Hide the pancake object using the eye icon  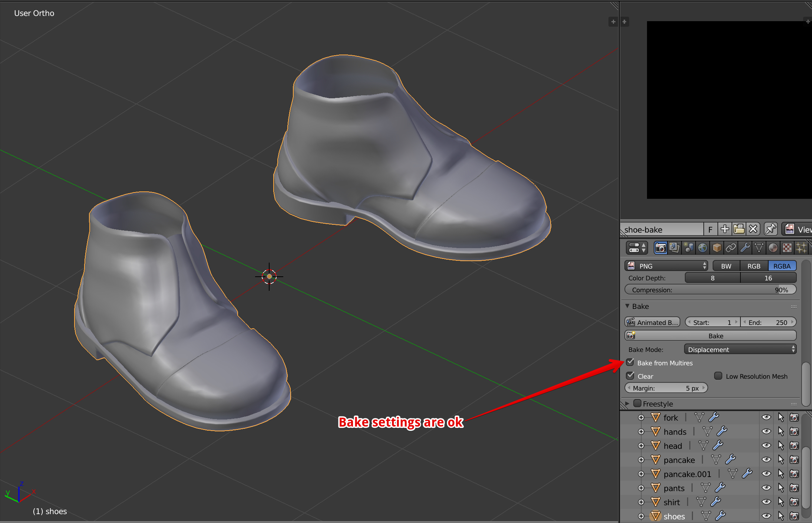(766, 460)
